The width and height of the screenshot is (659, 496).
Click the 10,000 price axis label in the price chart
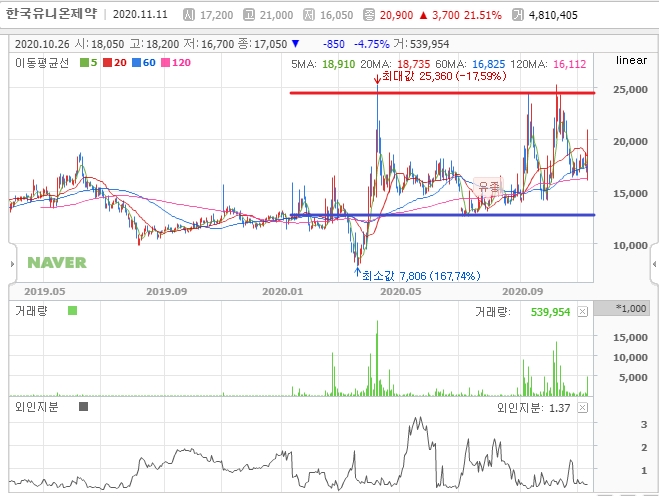click(630, 245)
